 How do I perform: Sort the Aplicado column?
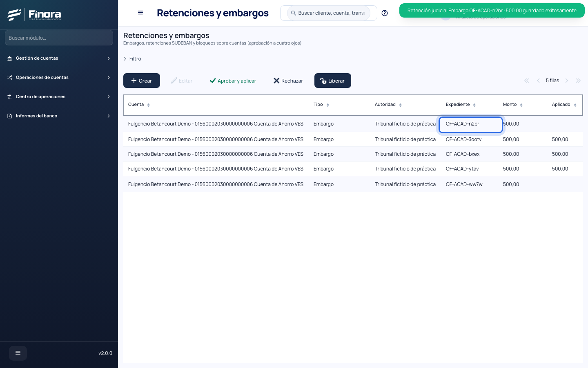click(575, 105)
